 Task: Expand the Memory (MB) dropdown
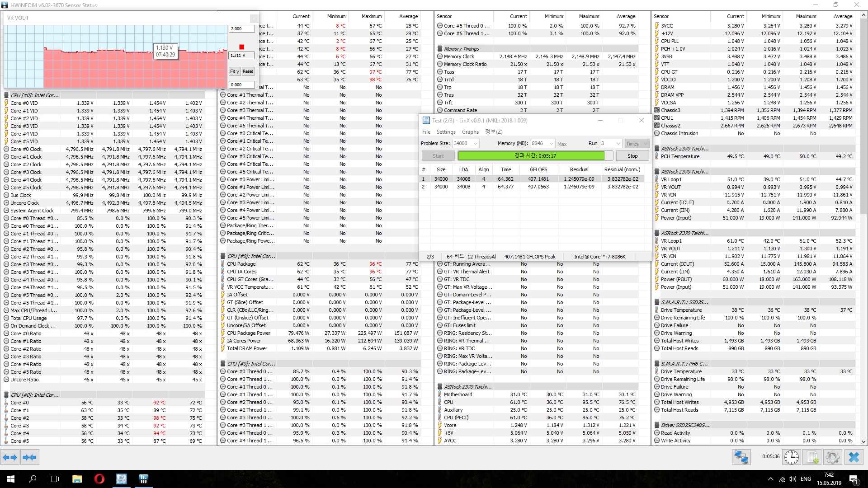pyautogui.click(x=551, y=143)
